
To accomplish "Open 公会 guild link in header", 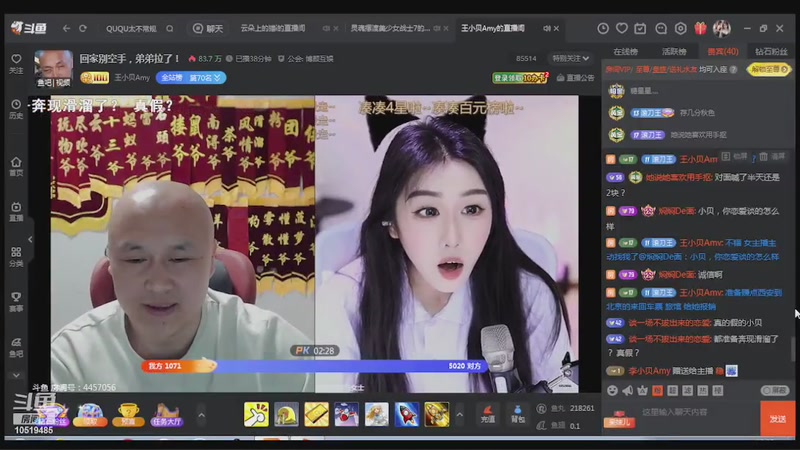I will tap(306, 59).
